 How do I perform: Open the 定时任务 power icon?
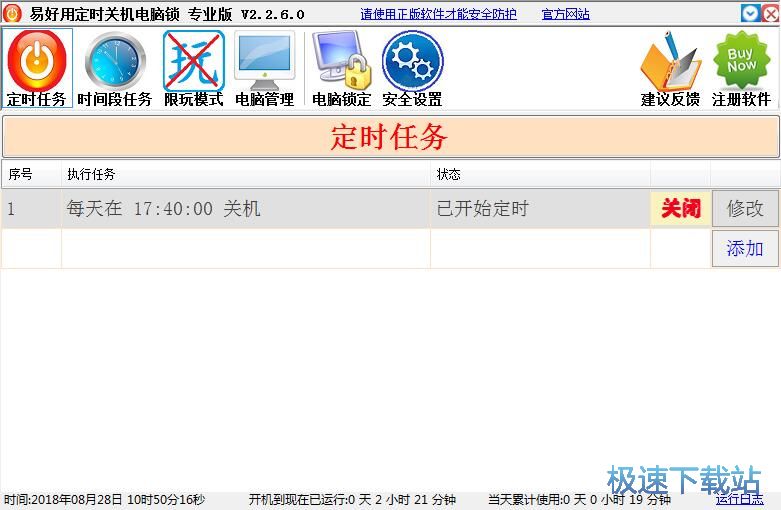tap(37, 68)
